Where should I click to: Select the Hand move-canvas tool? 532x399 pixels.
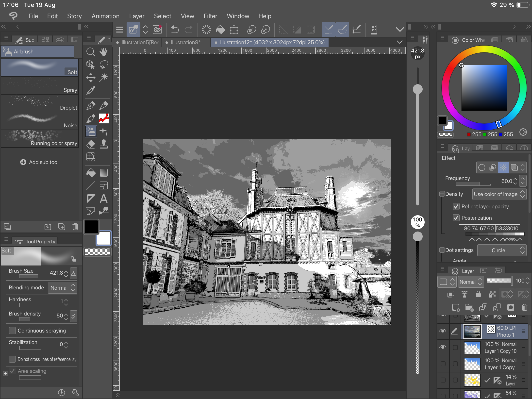[x=104, y=52]
